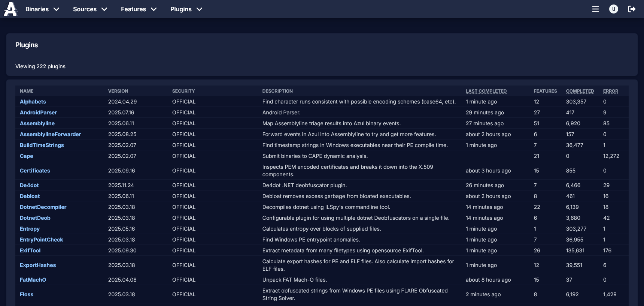Click the DESCRIPTION column header
This screenshot has height=306, width=644.
tap(277, 91)
